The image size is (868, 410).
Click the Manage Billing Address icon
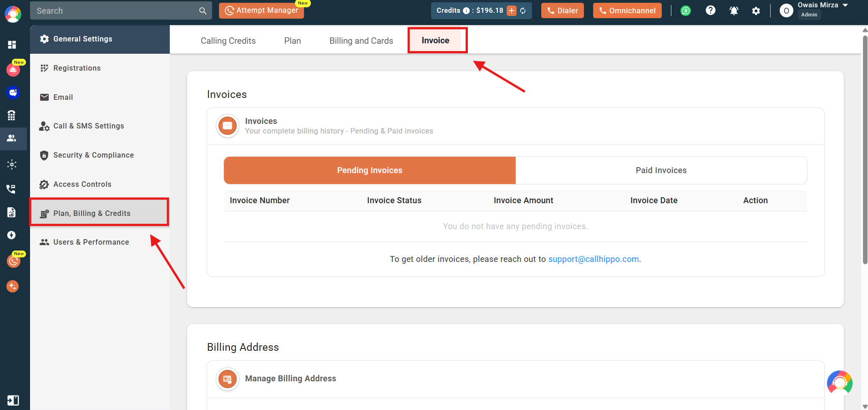[228, 379]
